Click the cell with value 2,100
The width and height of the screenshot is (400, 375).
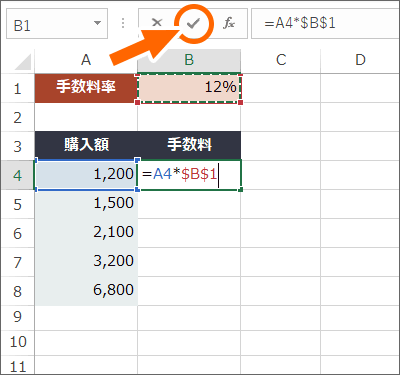[x=86, y=233]
